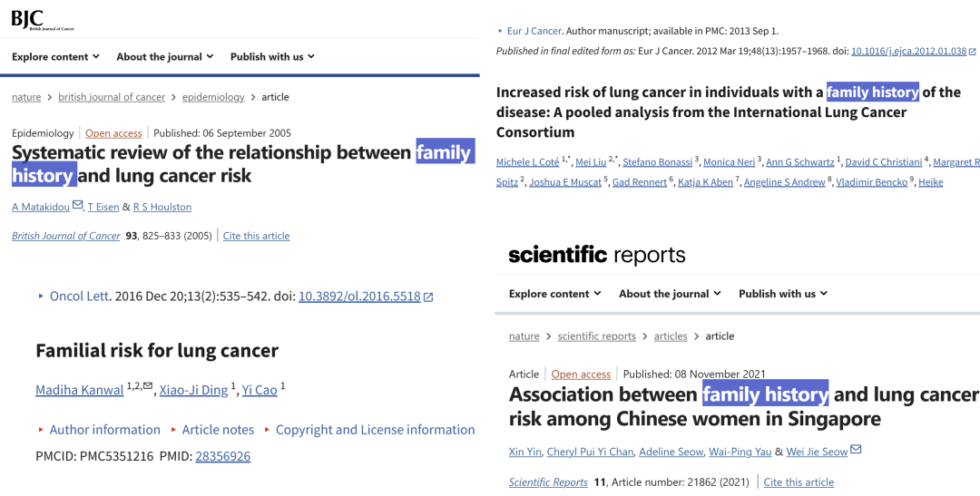Expand Article notes section
Screen dimensions: 980x496
218,430
